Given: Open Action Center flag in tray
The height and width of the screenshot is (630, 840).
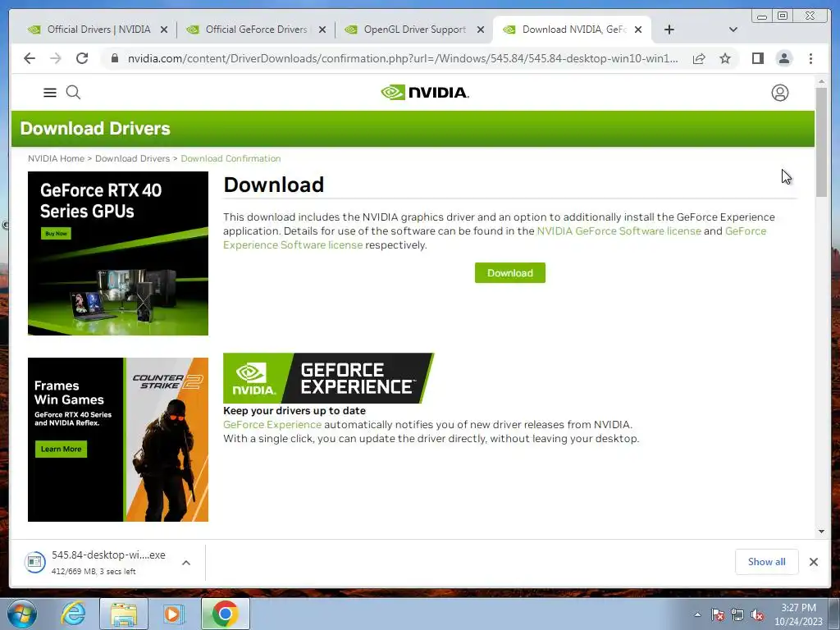Looking at the screenshot, I should (717, 615).
